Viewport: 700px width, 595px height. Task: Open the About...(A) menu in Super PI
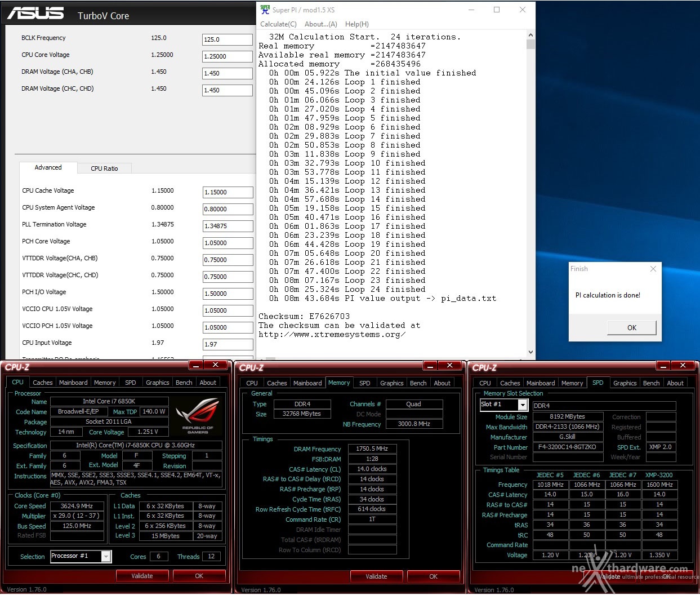pos(321,24)
